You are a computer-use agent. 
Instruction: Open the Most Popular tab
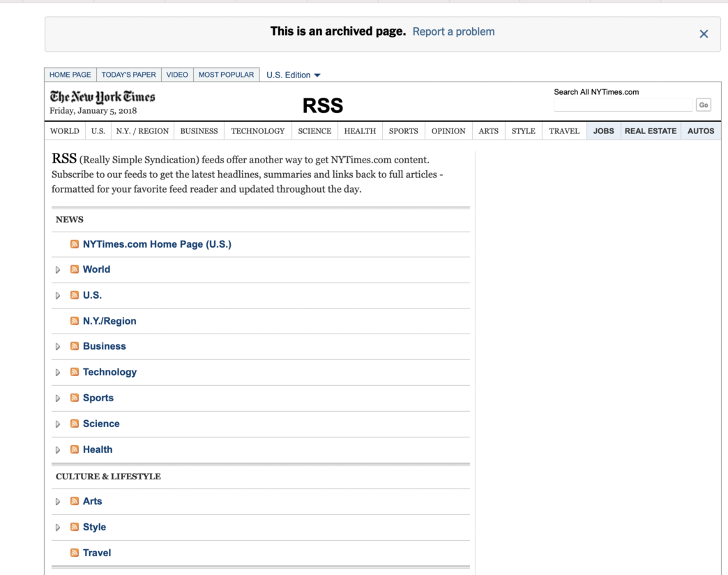tap(226, 75)
